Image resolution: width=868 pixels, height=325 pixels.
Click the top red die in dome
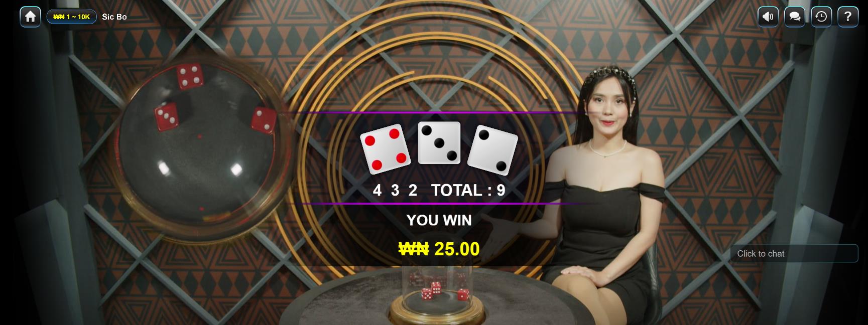190,76
